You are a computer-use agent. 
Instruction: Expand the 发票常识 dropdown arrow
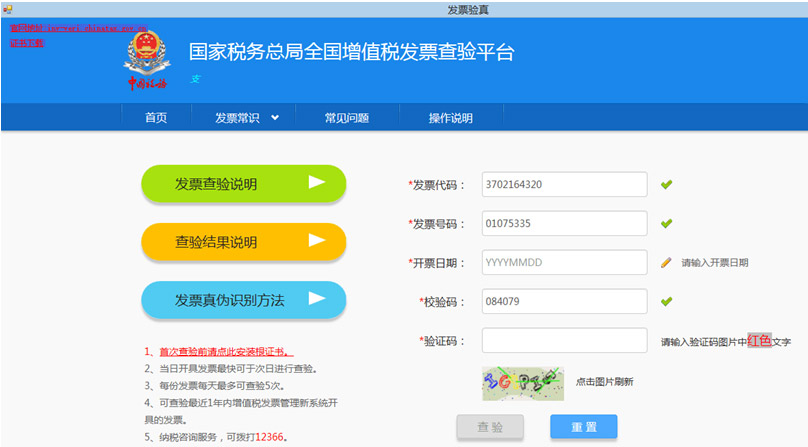[x=275, y=118]
